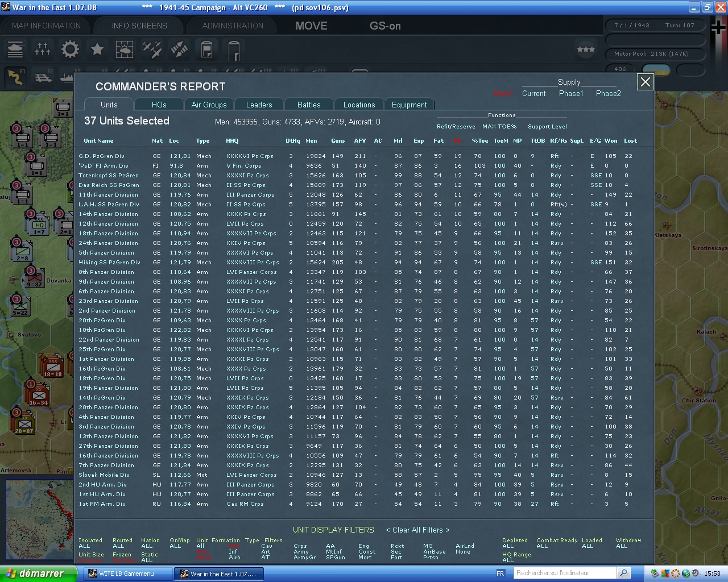This screenshot has width=728, height=582.
Task: Toggle the Cav type filter
Action: point(266,546)
